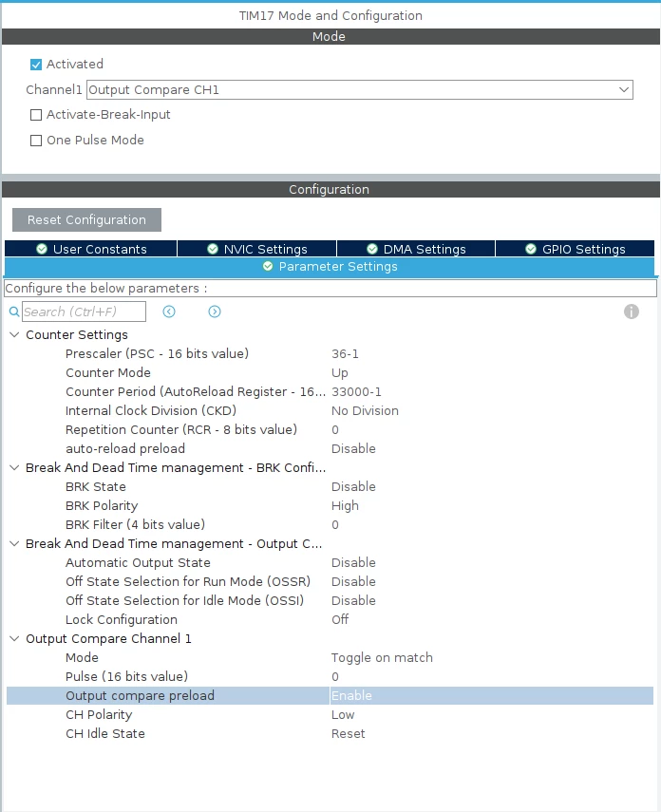Select the BRK Polarity row label
661x812 pixels.
pos(102,506)
